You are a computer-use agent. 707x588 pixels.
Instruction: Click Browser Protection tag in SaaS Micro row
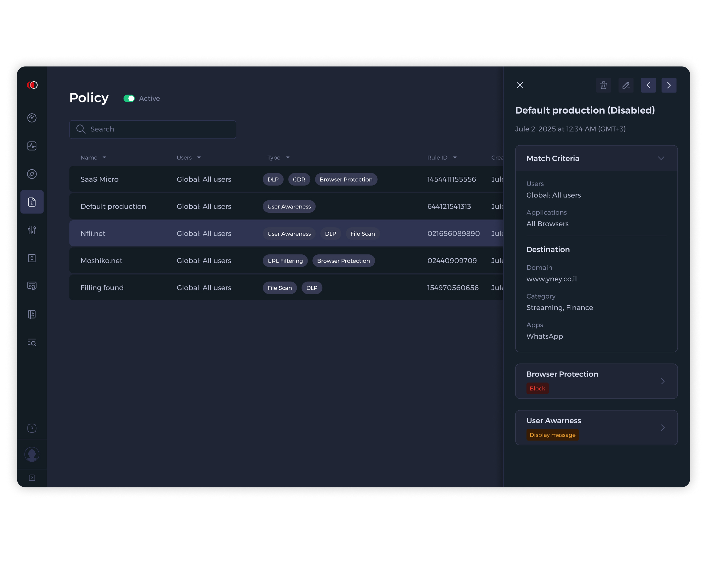[346, 179]
